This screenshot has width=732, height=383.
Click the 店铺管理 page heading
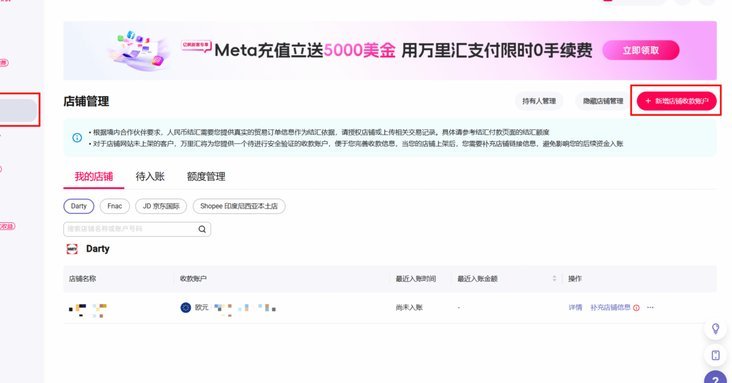pos(86,101)
